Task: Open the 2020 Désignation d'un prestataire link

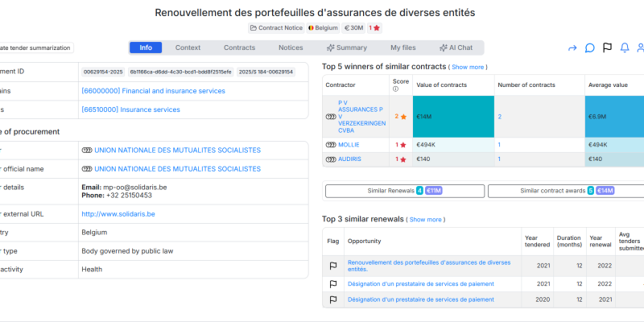Action: [x=420, y=299]
